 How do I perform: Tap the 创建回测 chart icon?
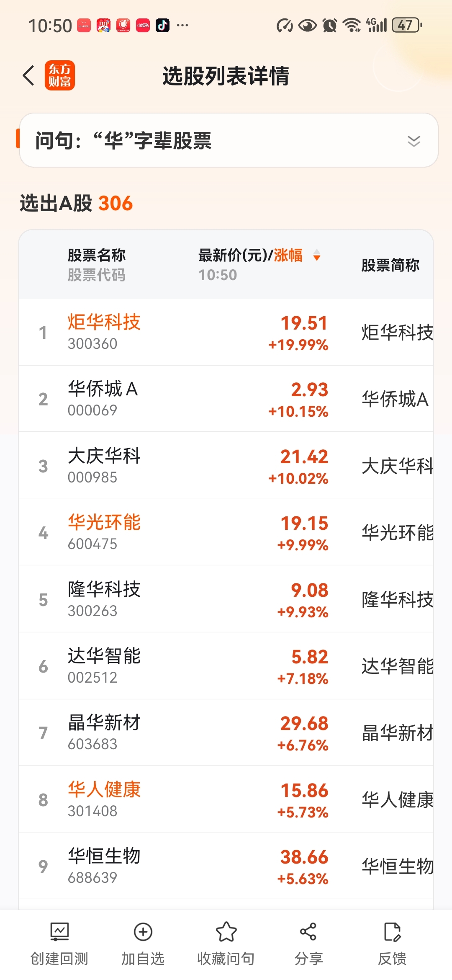[59, 932]
